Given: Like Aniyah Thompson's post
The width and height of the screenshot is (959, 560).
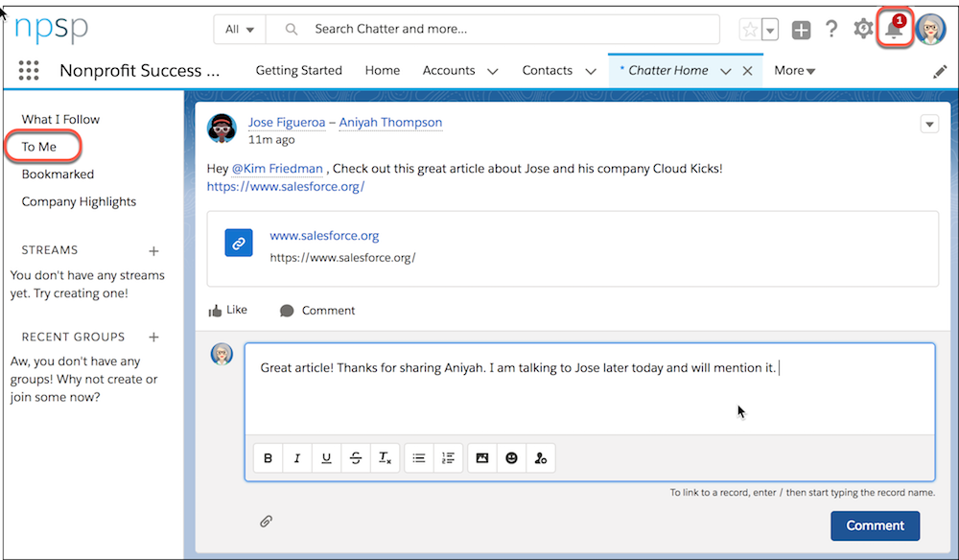Looking at the screenshot, I should tap(227, 310).
